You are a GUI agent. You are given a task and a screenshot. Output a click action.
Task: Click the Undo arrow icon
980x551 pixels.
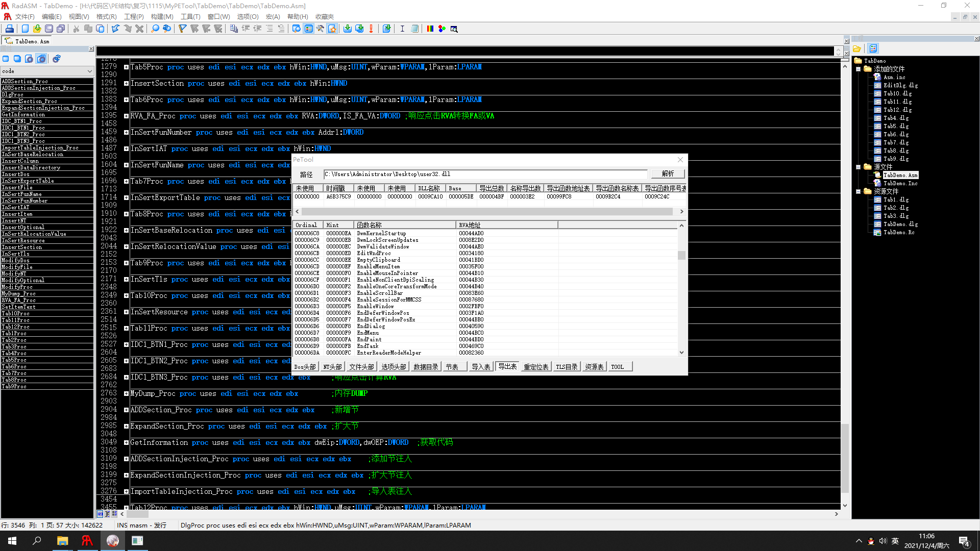point(115,29)
